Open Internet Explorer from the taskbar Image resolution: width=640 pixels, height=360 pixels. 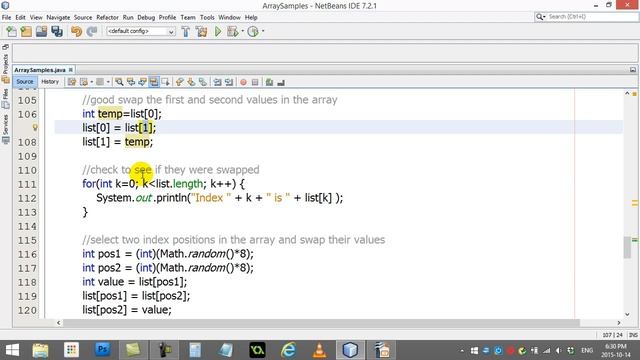288,350
